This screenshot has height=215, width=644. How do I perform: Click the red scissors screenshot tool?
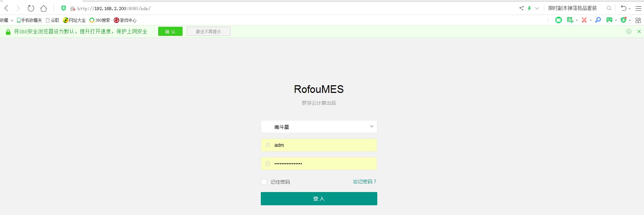click(x=584, y=20)
